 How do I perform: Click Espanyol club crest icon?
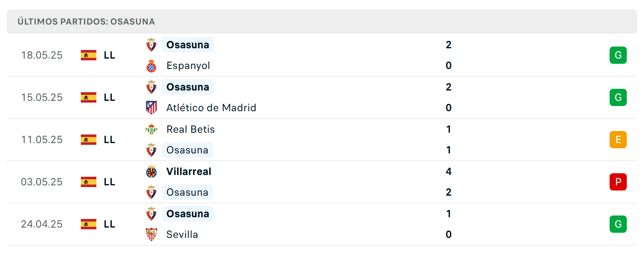[151, 66]
